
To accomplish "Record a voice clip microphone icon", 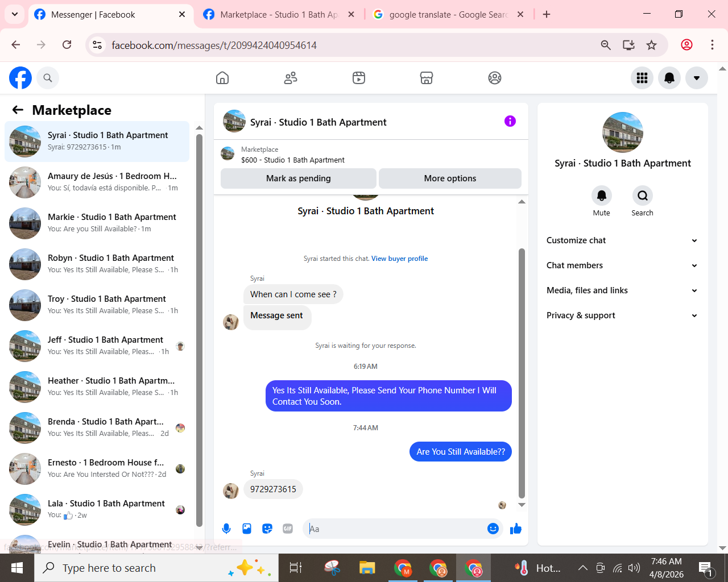I will coord(226,529).
